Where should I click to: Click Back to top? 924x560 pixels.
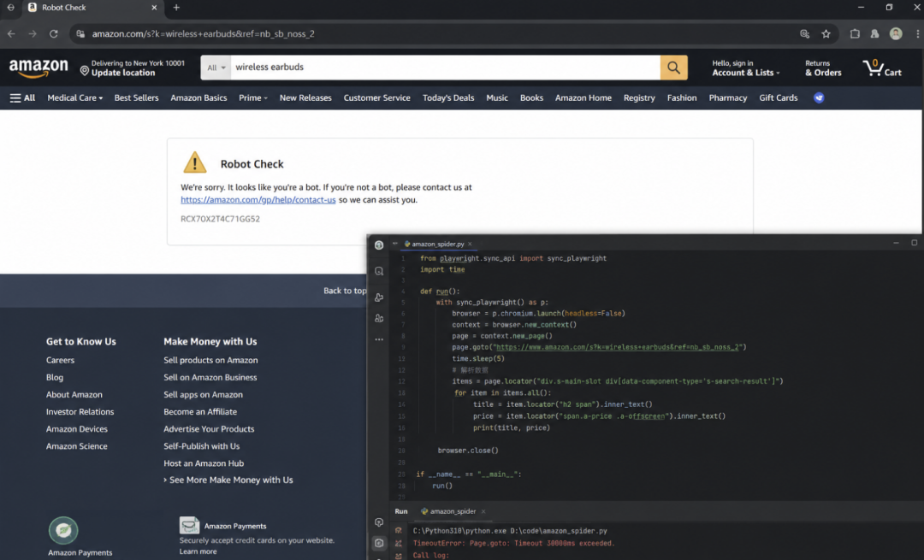coord(344,291)
